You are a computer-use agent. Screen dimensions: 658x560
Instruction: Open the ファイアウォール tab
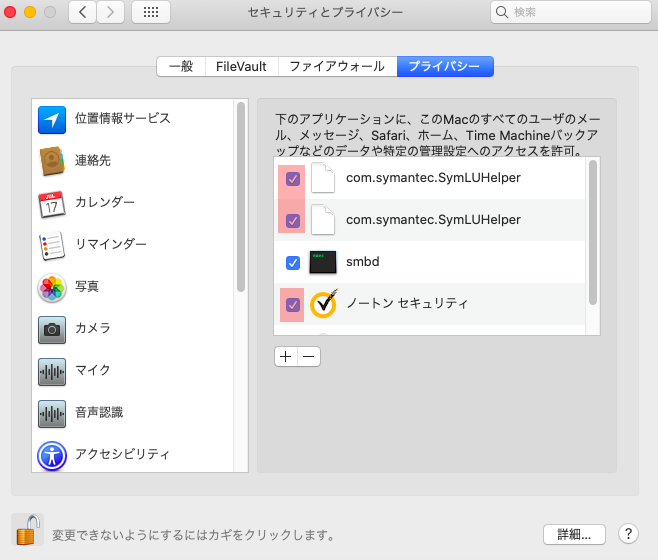[336, 67]
